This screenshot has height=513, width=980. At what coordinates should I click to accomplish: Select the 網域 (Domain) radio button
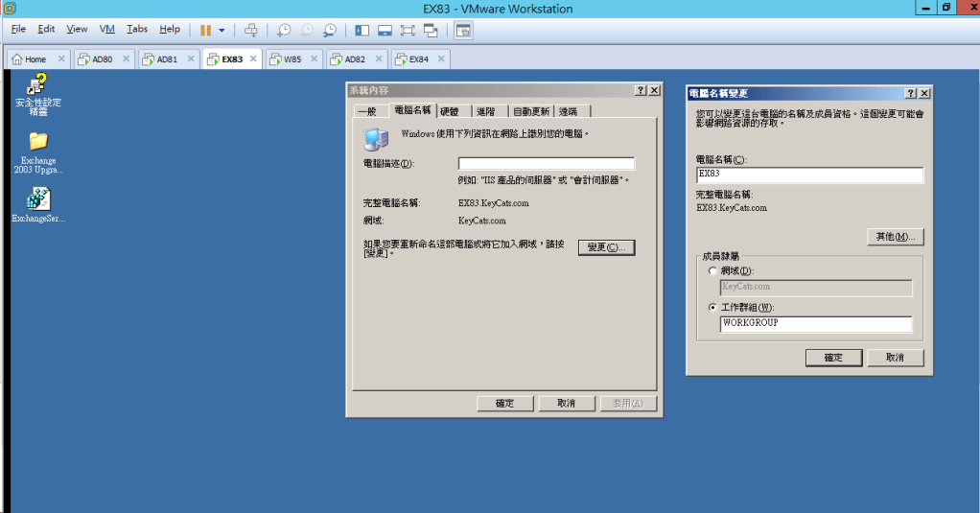click(x=712, y=271)
